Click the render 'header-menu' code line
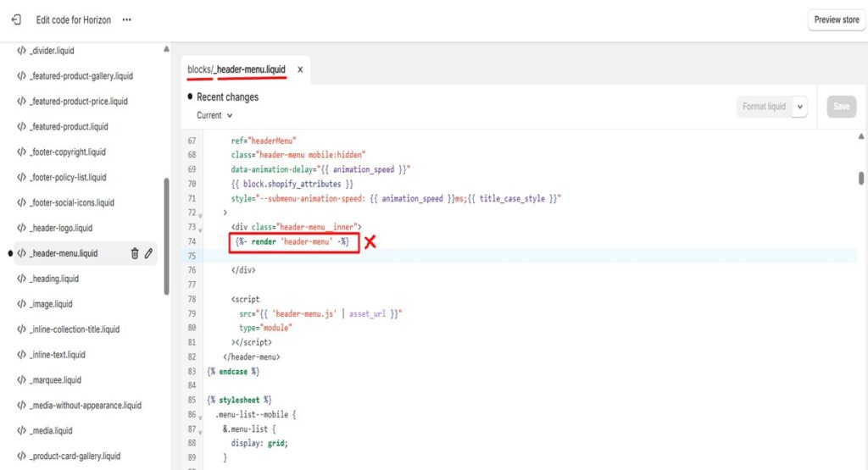This screenshot has width=868, height=470. (292, 241)
